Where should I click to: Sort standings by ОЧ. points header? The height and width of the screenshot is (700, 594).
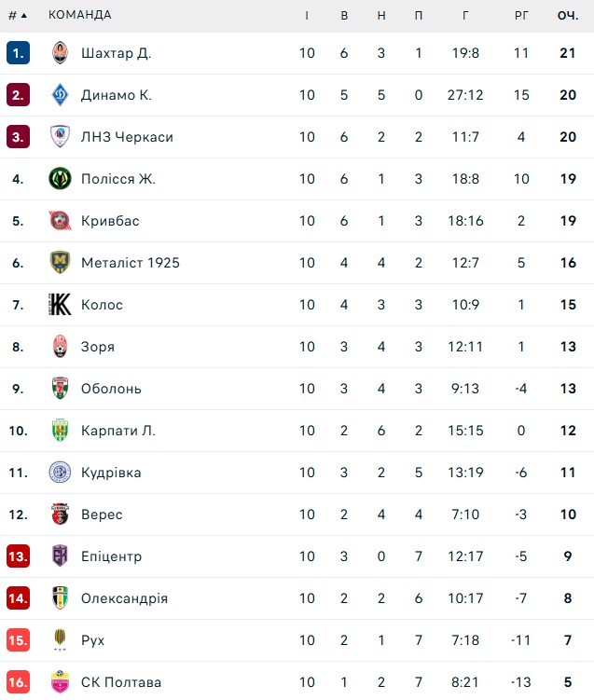tap(567, 15)
